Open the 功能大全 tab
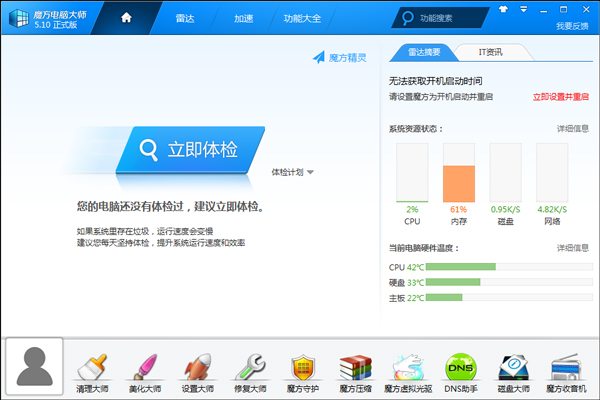The width and height of the screenshot is (600, 400). (302, 18)
